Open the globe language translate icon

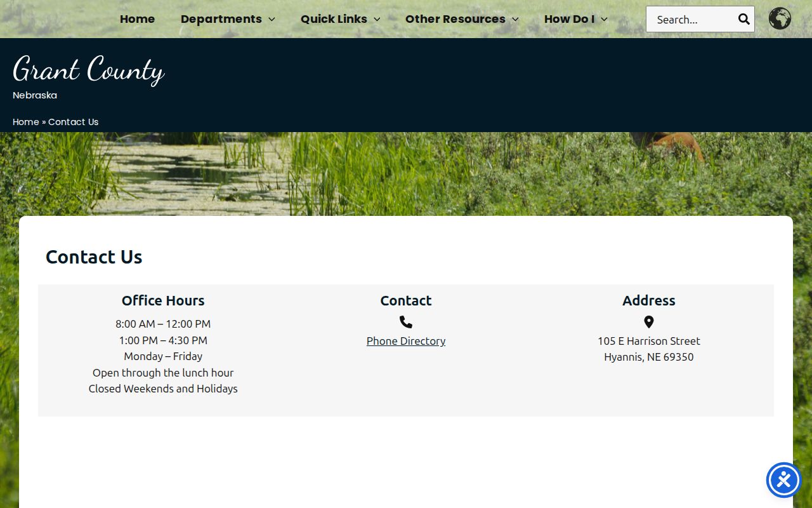click(x=780, y=18)
